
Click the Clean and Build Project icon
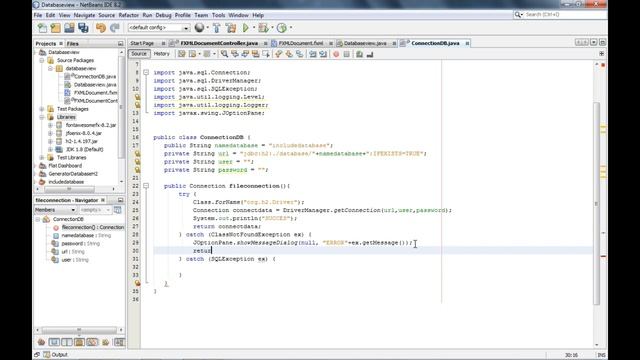point(231,28)
